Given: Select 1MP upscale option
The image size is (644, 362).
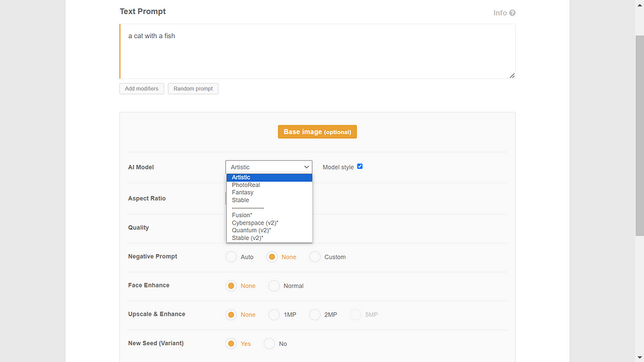Looking at the screenshot, I should click(274, 314).
